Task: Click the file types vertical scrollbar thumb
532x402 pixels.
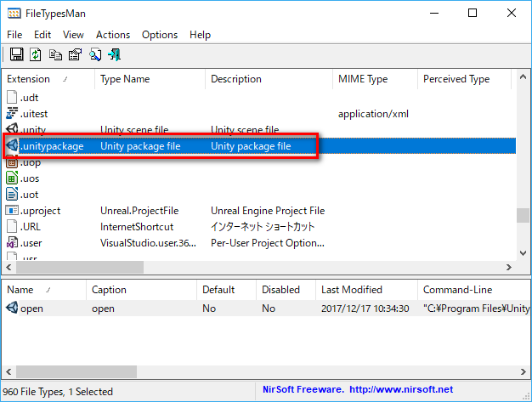Action: 524,215
